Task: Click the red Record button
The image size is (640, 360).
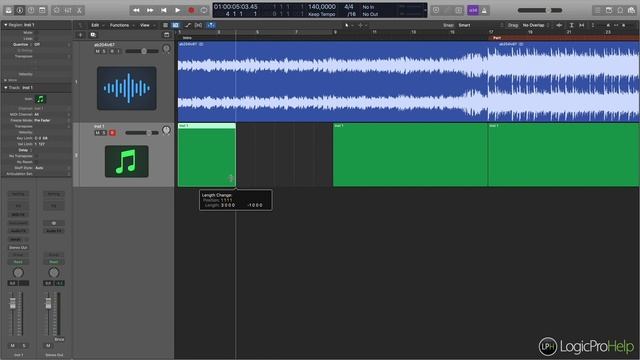Action: [x=191, y=10]
